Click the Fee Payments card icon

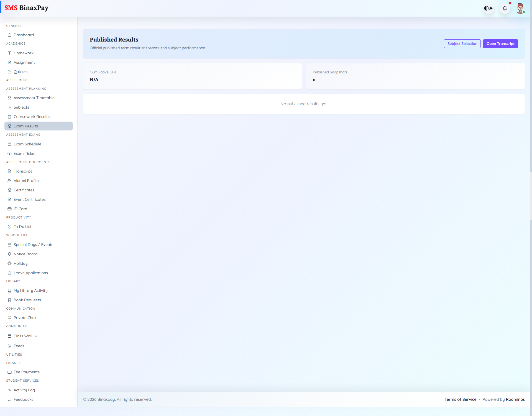pyautogui.click(x=9, y=372)
